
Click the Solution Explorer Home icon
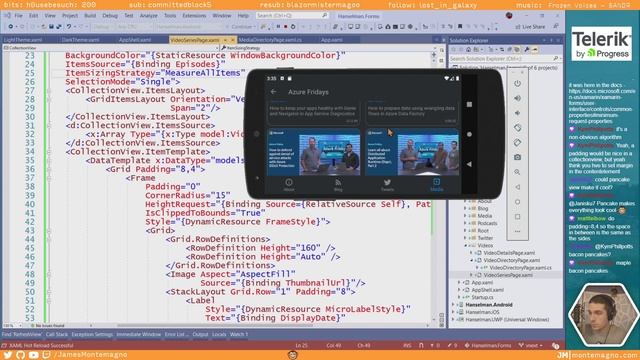click(468, 49)
